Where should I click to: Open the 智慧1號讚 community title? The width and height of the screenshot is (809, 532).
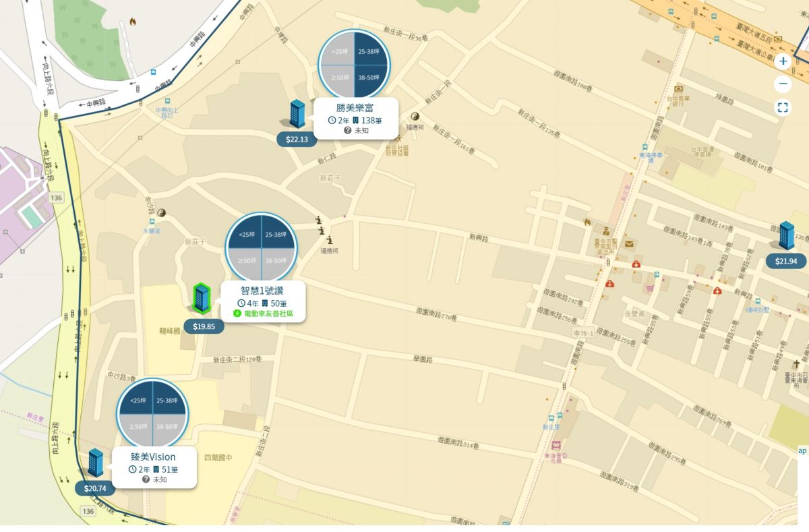(263, 291)
